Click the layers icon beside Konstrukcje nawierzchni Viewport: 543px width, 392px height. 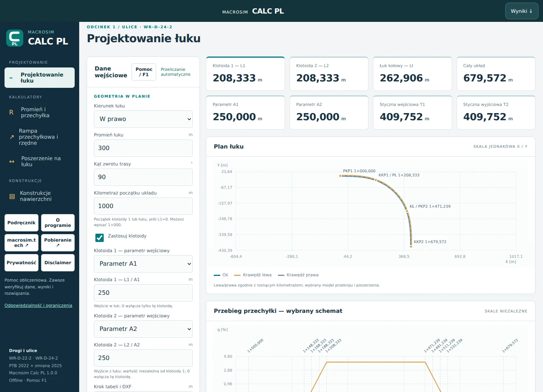click(x=12, y=196)
